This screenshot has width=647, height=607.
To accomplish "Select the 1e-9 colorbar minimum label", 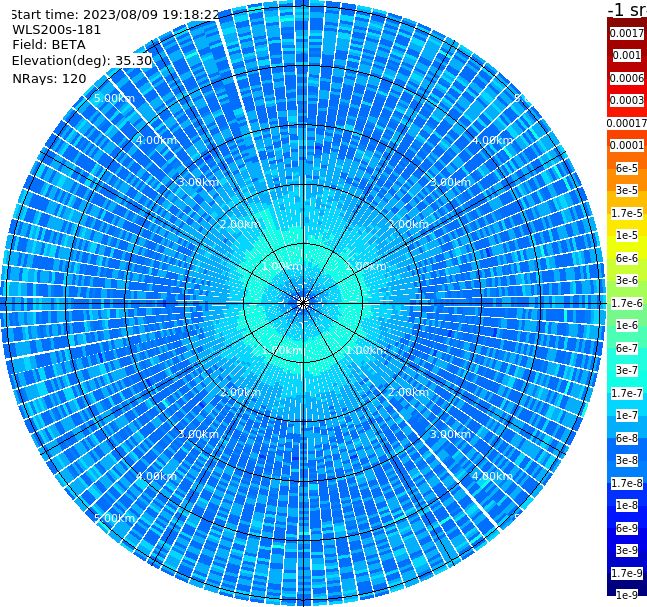I will pos(627,595).
